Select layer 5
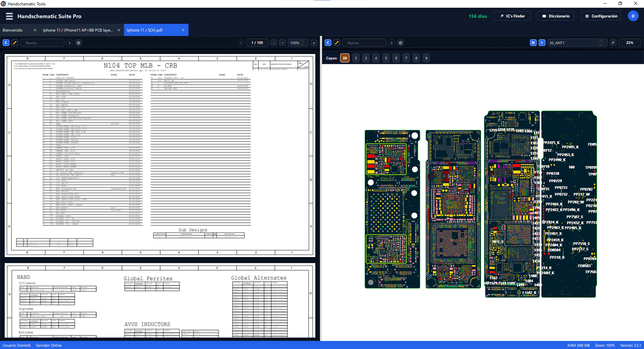This screenshot has width=644, height=349. (386, 58)
